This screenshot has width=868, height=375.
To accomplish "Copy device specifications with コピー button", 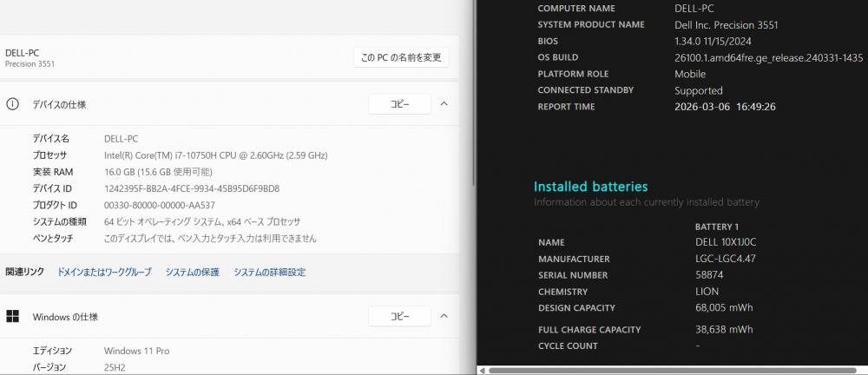I will point(399,104).
